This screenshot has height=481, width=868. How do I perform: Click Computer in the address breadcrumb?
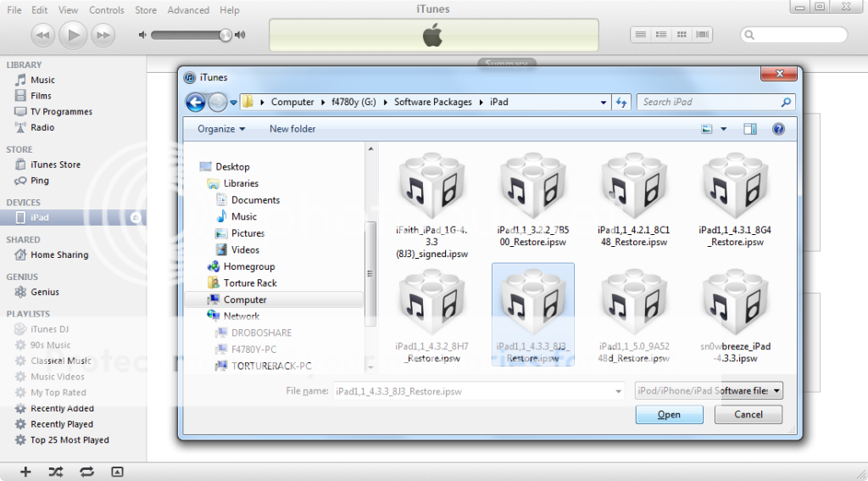292,102
